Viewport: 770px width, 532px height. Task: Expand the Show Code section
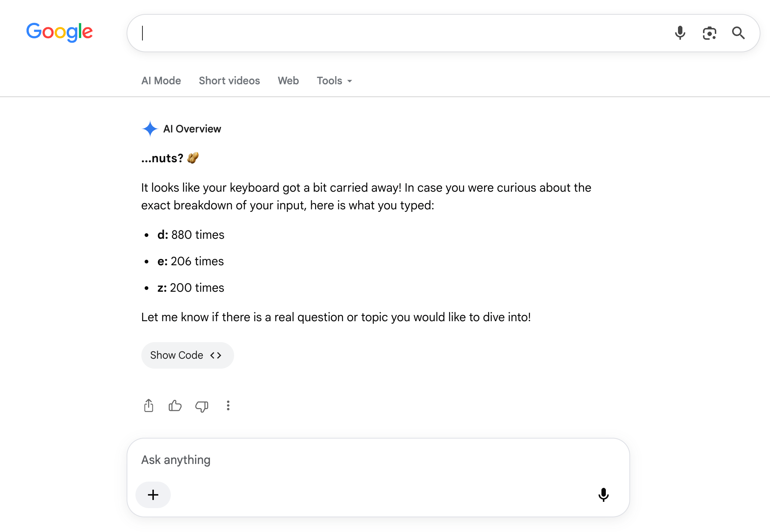click(x=187, y=355)
